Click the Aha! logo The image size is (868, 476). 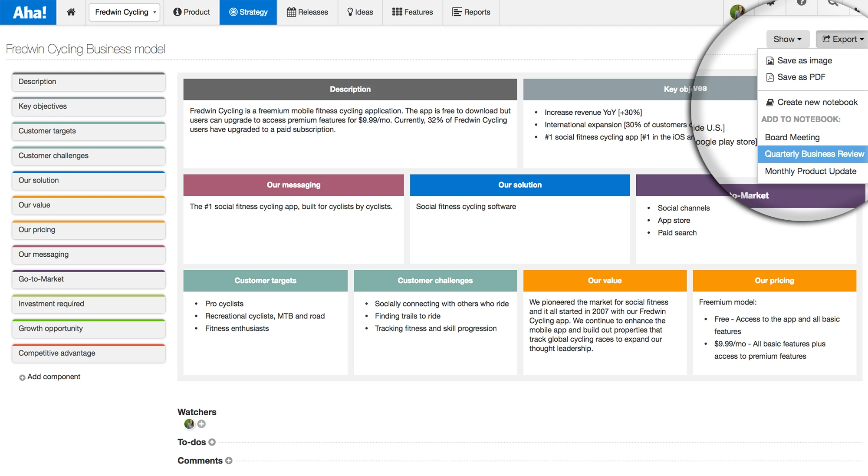click(x=29, y=12)
